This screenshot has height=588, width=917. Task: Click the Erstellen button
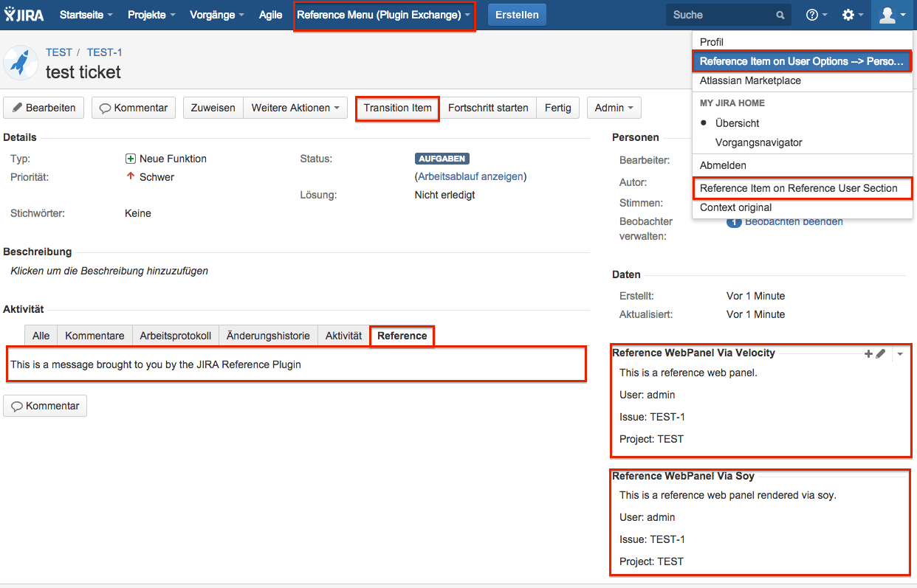click(x=517, y=15)
